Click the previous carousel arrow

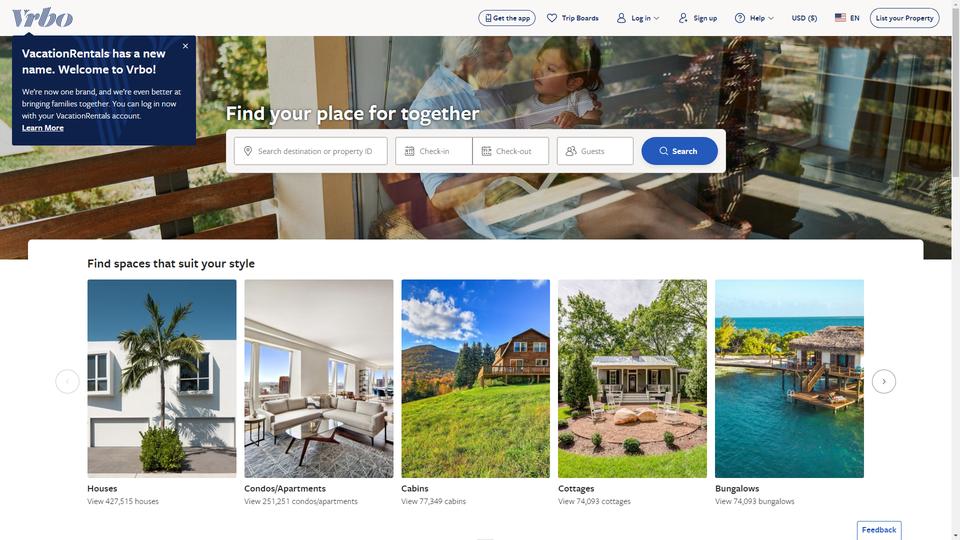[x=67, y=381]
